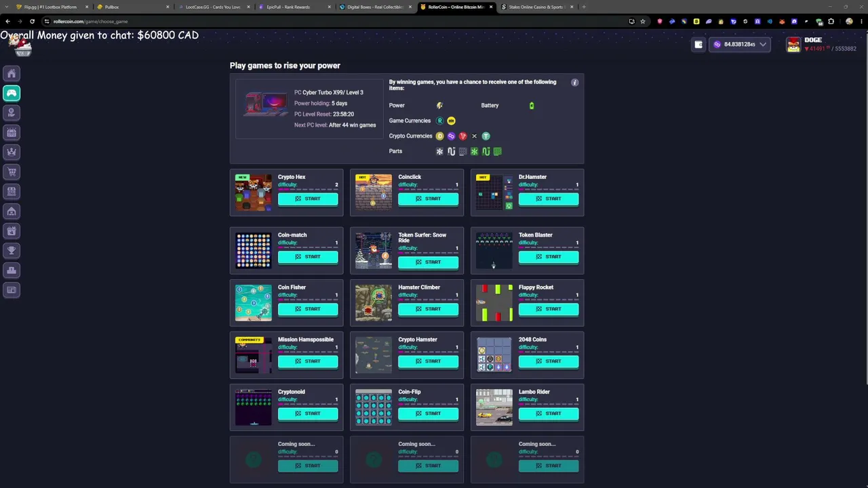Click the "PC Level Reset: 23:58:20" timer text
868x488 pixels.
click(324, 115)
